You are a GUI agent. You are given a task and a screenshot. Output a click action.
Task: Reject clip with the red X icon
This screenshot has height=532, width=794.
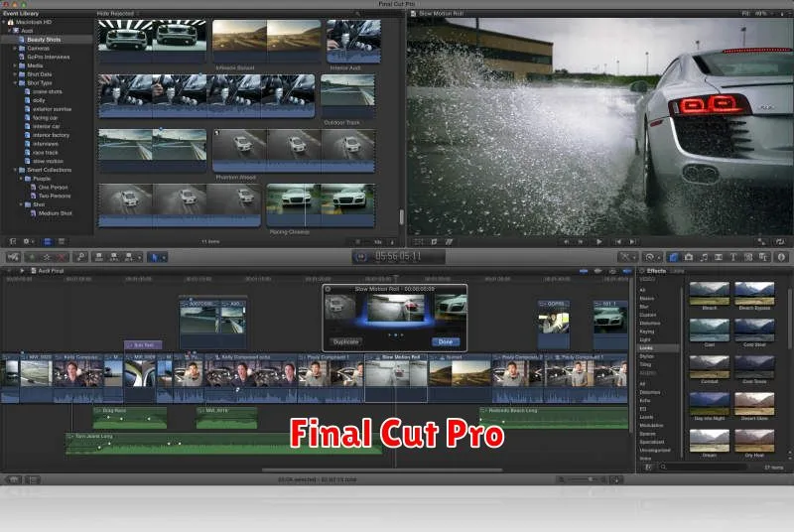pos(62,257)
